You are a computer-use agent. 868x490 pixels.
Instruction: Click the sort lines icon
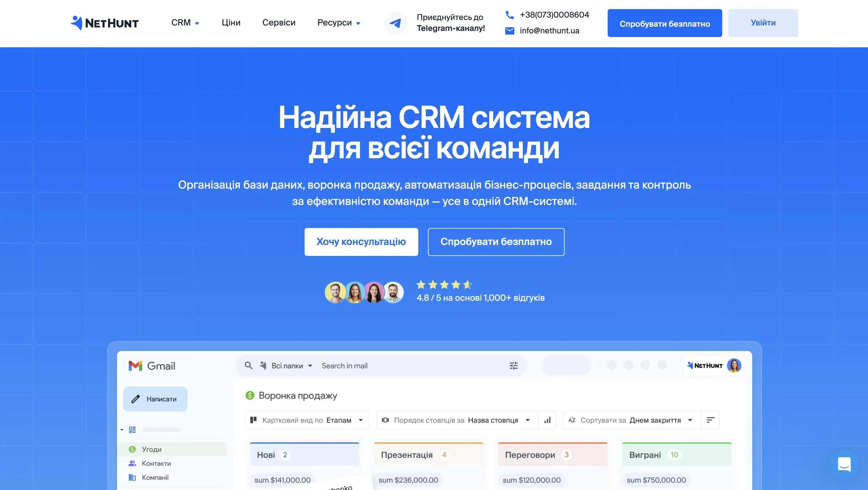(x=710, y=420)
